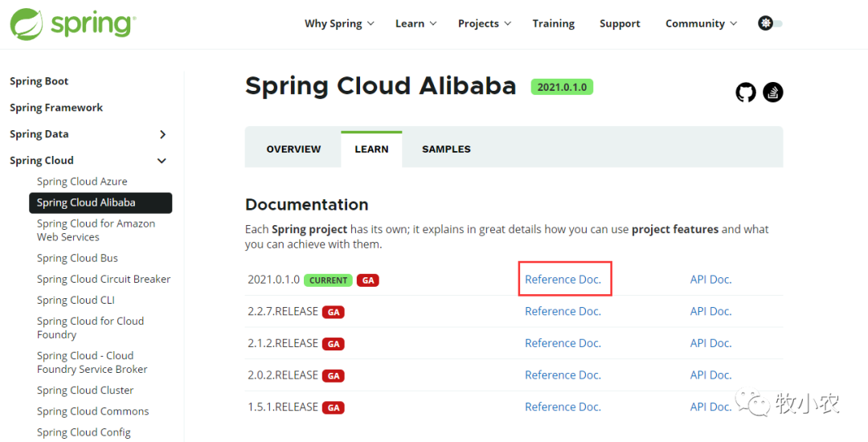Switch to the OVERVIEW tab
This screenshot has width=868, height=442.
point(293,149)
